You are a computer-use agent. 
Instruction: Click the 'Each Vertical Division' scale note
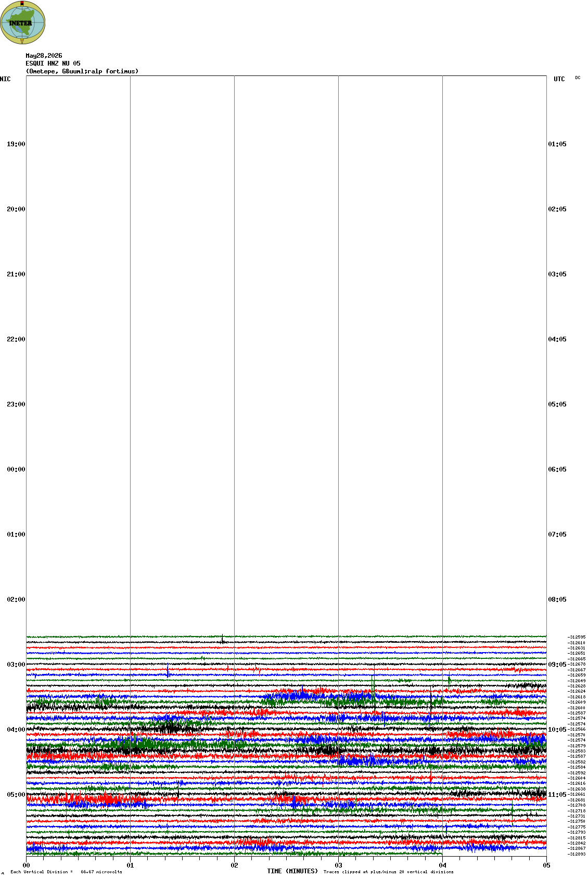pyautogui.click(x=66, y=872)
